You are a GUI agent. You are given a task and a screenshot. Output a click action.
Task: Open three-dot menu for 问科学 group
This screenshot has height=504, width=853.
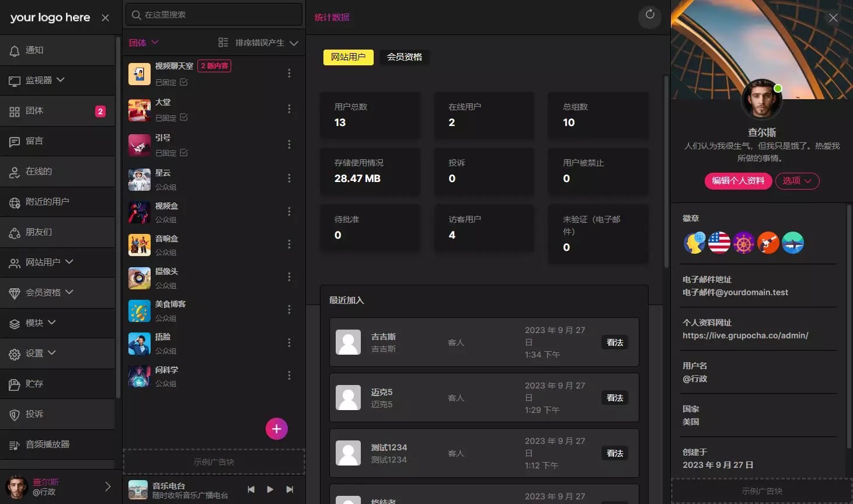(x=289, y=376)
